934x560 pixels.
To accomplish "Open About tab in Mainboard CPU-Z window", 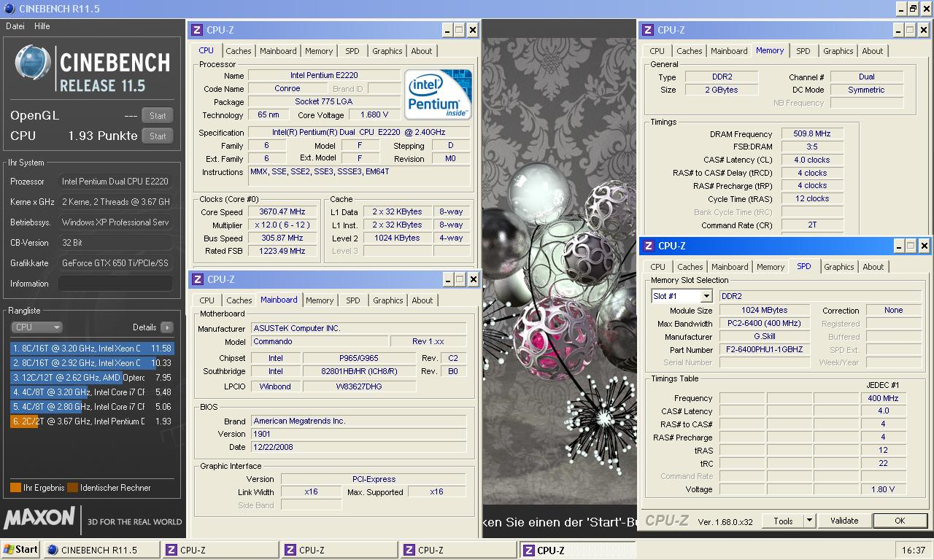I will [422, 300].
